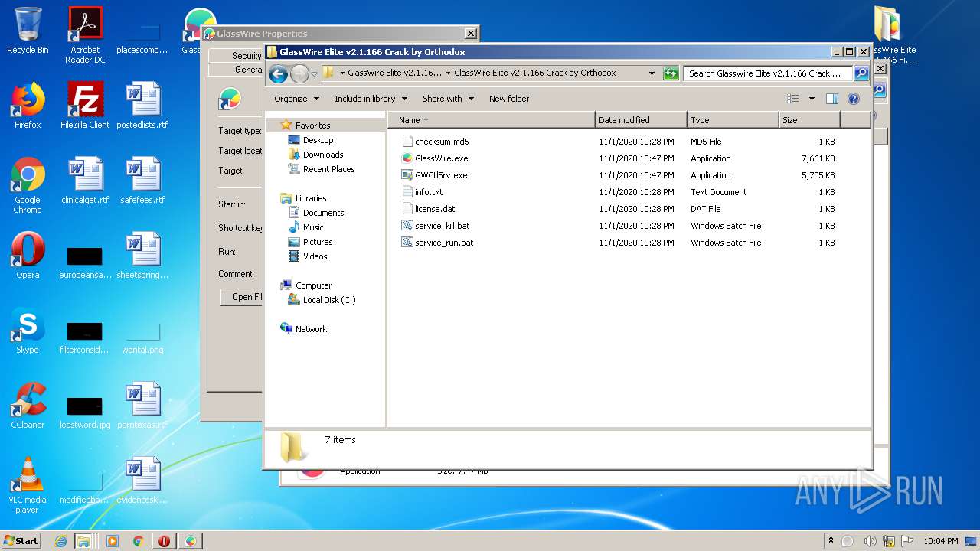Click the Crack by Orthodox breadcrumb segment
Image resolution: width=980 pixels, height=551 pixels.
535,73
